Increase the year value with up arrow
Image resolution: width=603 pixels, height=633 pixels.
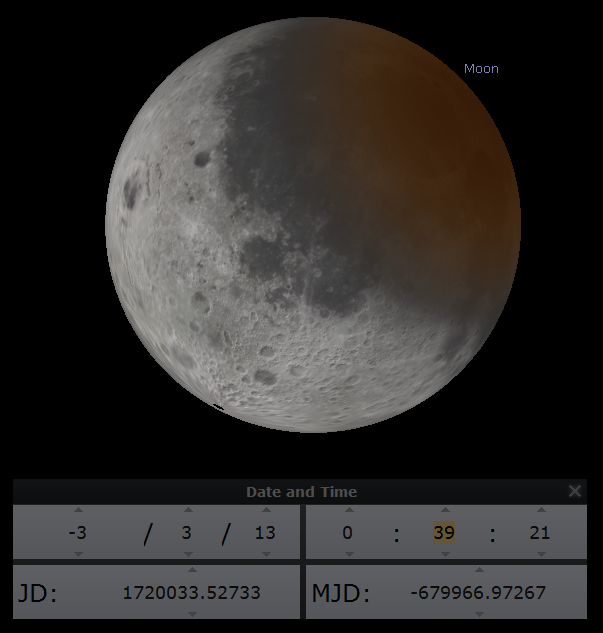pyautogui.click(x=78, y=510)
